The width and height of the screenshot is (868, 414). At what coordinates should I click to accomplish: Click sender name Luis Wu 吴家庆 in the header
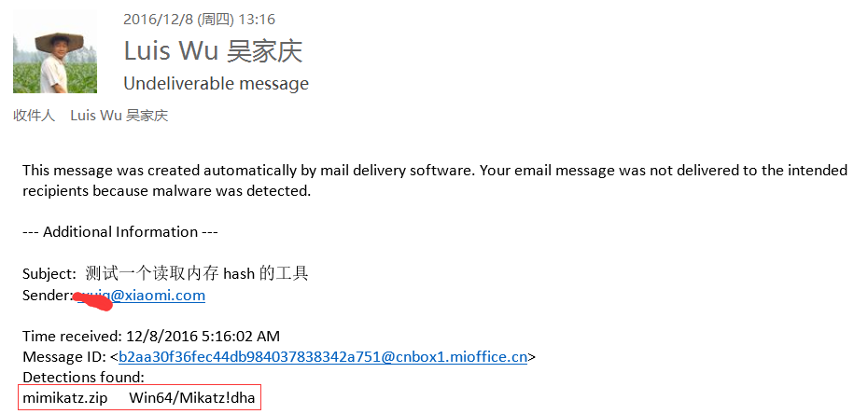(x=213, y=51)
